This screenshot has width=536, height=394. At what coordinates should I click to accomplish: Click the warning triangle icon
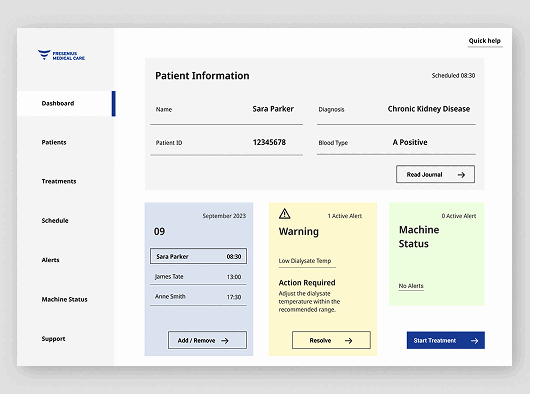(284, 214)
